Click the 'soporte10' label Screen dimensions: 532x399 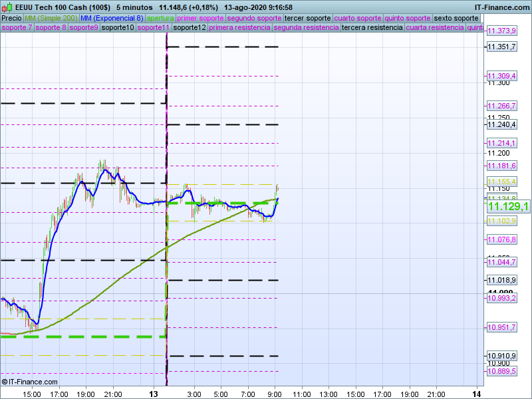[x=118, y=28]
